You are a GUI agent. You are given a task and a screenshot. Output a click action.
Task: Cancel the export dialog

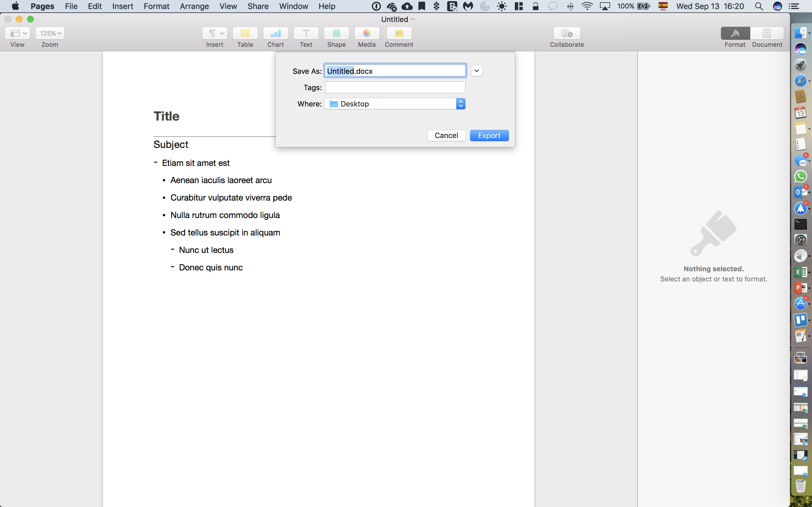(446, 135)
